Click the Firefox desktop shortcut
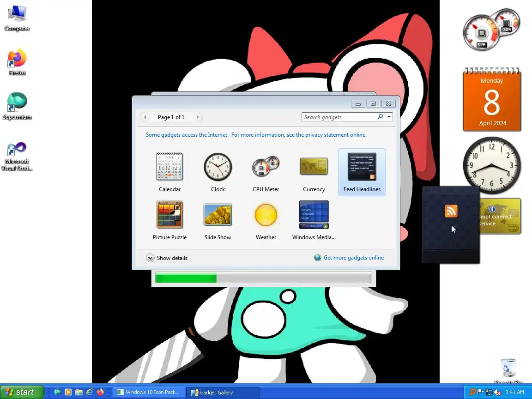 tap(17, 62)
